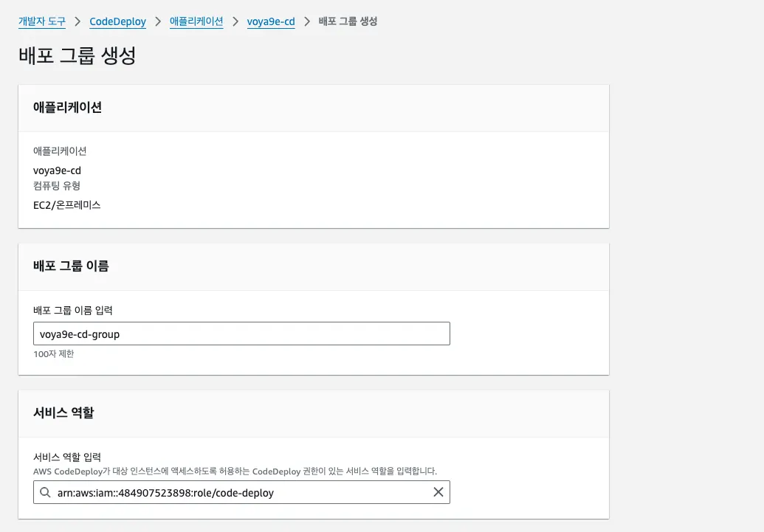764x532 pixels.
Task: Click chevron after voya9e-cd breadcrumb
Action: [x=307, y=21]
